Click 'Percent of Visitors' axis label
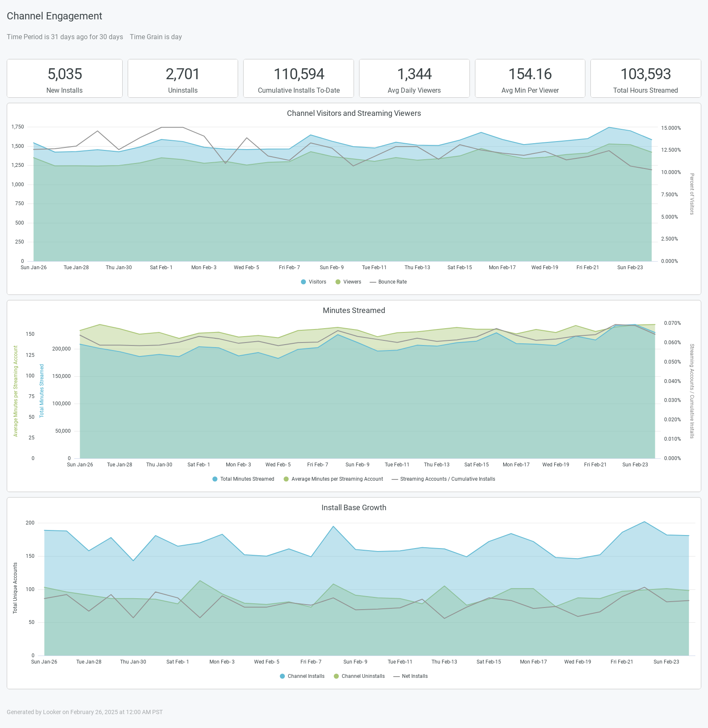 pyautogui.click(x=692, y=194)
